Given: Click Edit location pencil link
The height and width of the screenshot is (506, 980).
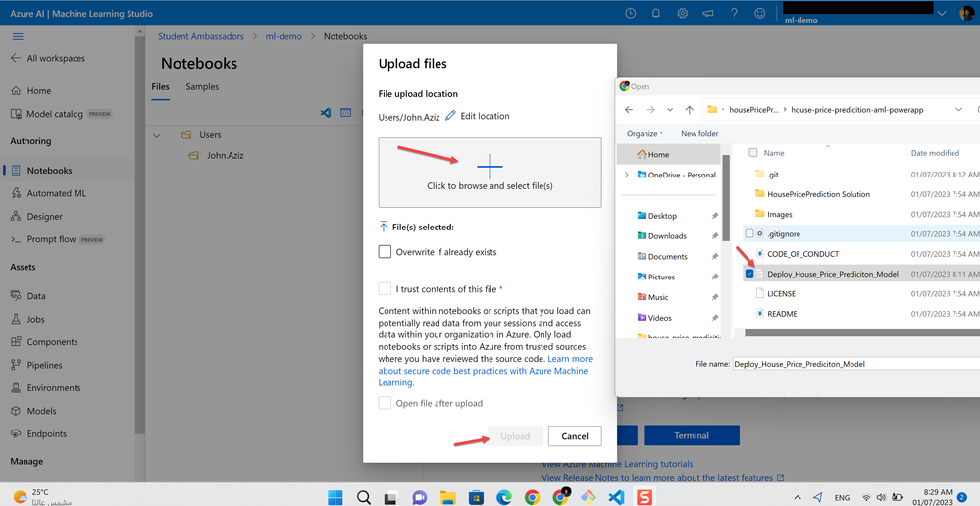Looking at the screenshot, I should tap(478, 116).
